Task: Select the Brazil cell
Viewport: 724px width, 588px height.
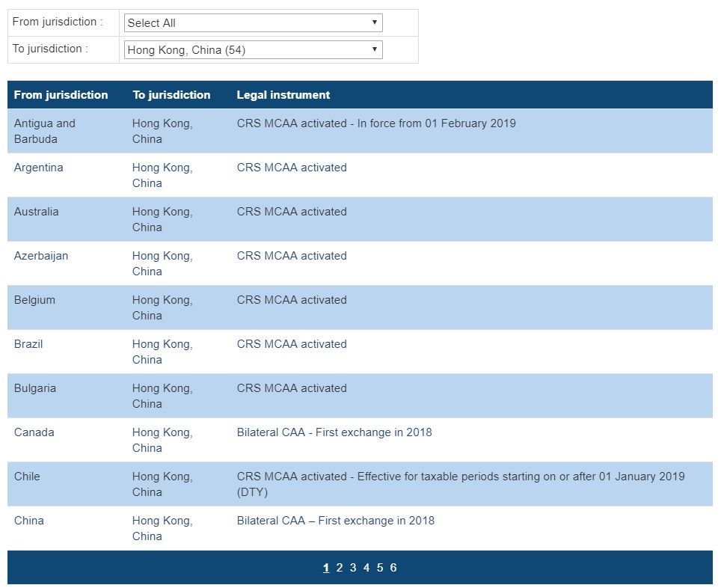Action: point(28,344)
